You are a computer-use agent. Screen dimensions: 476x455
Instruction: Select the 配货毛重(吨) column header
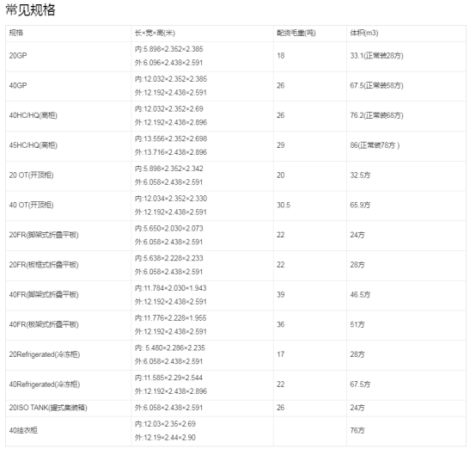(x=296, y=33)
